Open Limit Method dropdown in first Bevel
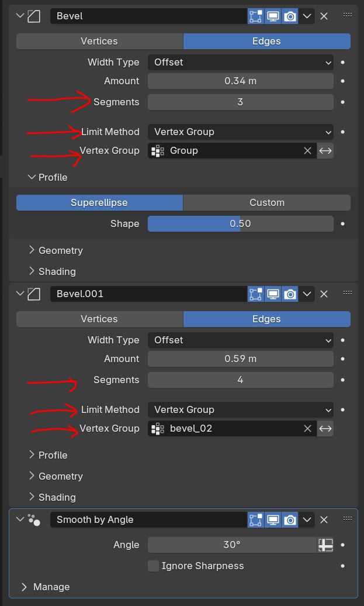This screenshot has height=606, width=364. coord(240,132)
